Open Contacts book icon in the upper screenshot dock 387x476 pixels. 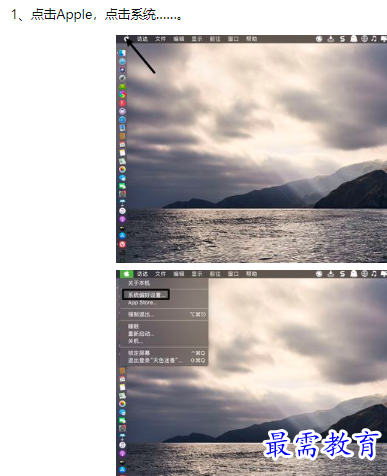122,136
